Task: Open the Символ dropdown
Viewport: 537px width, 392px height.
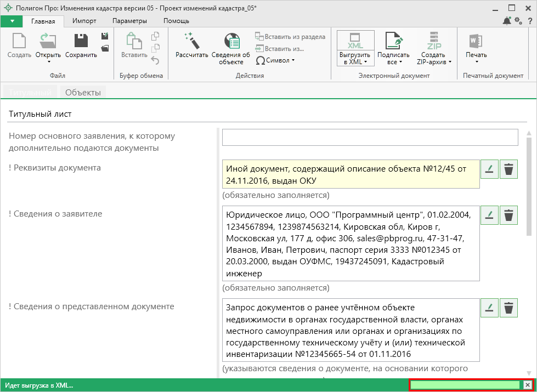Action: pos(275,60)
